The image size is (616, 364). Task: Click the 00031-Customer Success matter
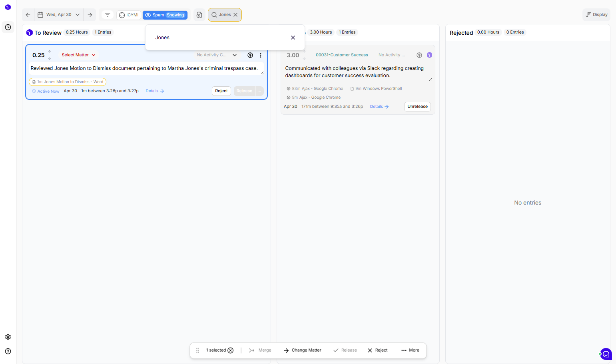point(342,55)
